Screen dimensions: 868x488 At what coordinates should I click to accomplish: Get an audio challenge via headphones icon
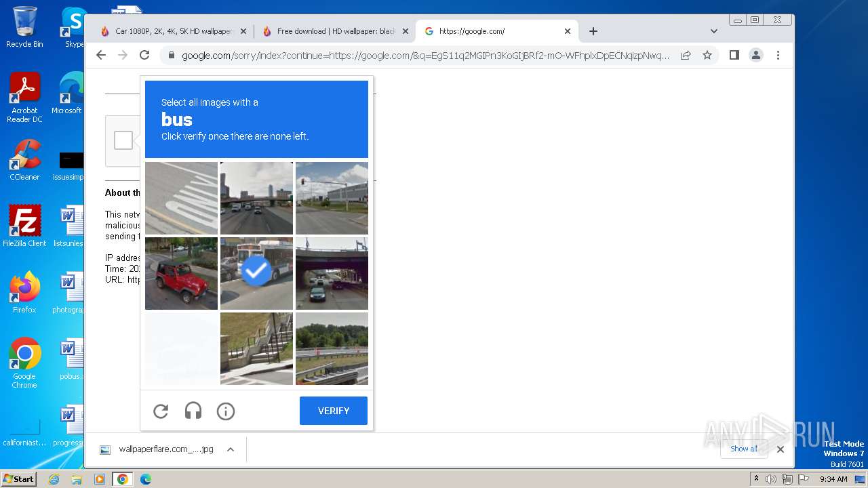193,411
